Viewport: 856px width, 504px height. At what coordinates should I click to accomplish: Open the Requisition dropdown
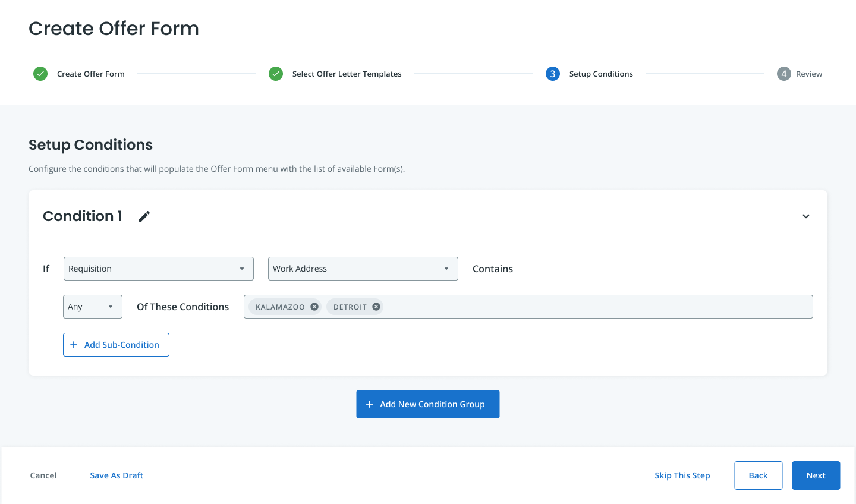click(x=158, y=269)
